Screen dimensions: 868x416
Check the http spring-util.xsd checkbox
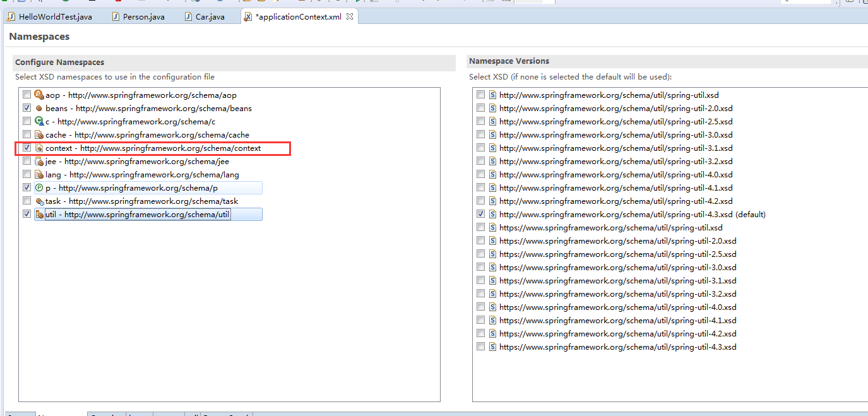(x=481, y=95)
